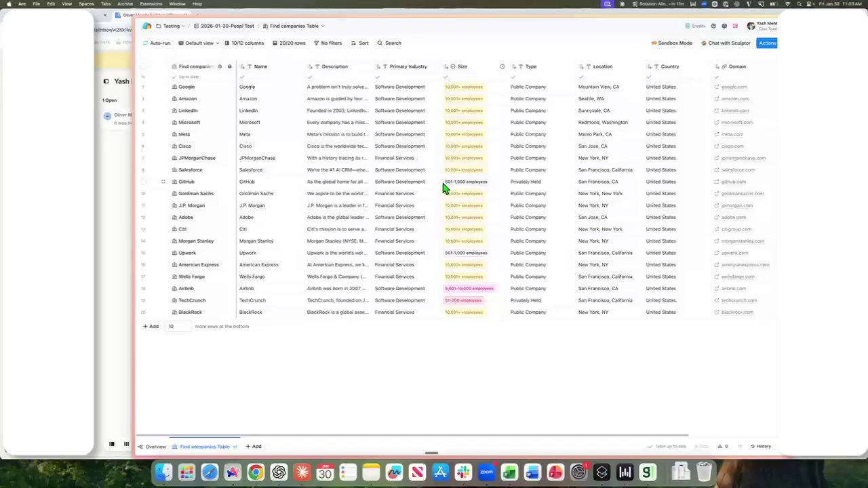Select the Airbnb size tag 5,001-10,000 employees
Image resolution: width=868 pixels, height=488 pixels.
[469, 288]
